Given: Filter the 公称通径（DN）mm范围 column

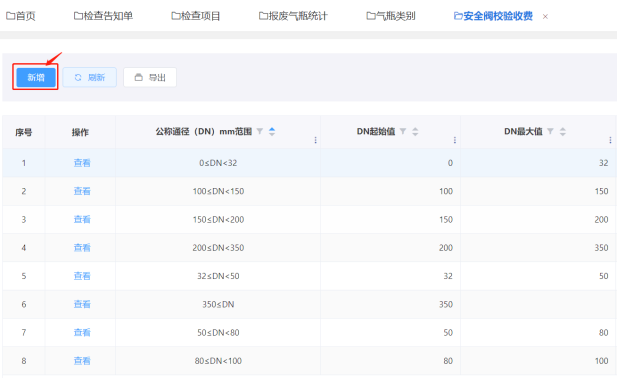Looking at the screenshot, I should [260, 131].
